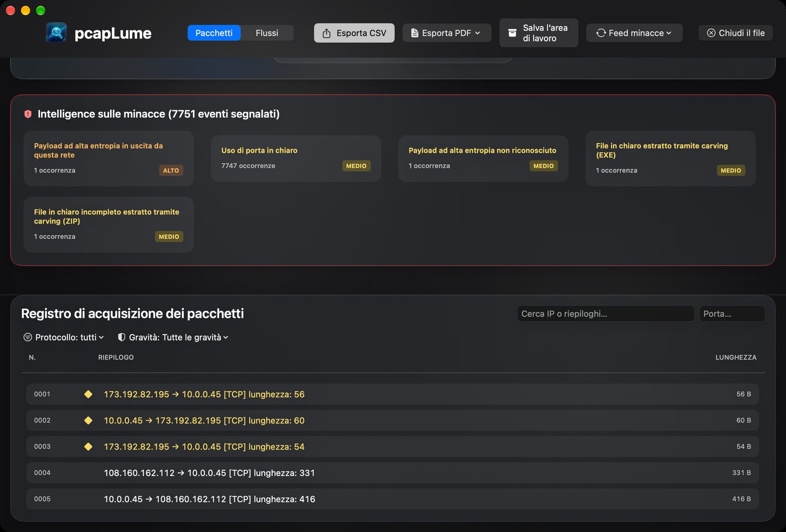Image resolution: width=786 pixels, height=532 pixels.
Task: Open the Protocollo: tutti filter dropdown
Action: coord(64,337)
